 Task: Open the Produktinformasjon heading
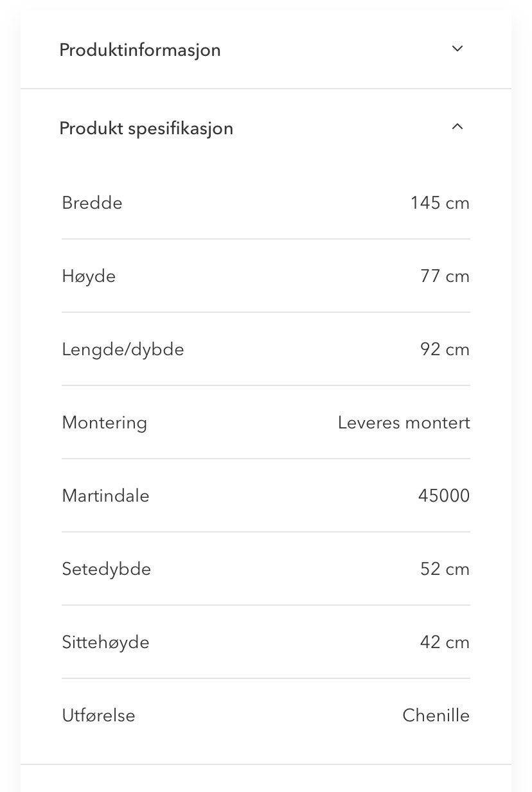click(x=140, y=50)
